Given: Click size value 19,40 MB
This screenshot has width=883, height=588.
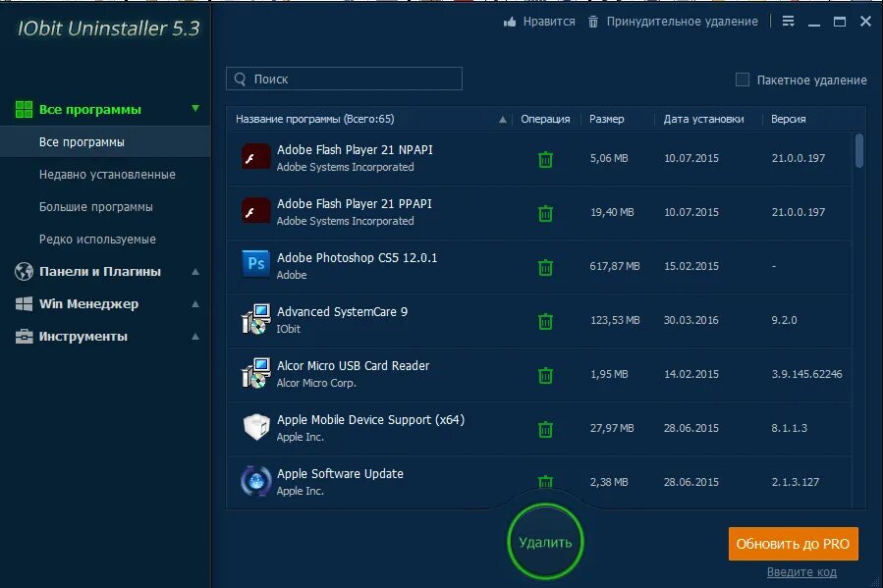Looking at the screenshot, I should click(x=612, y=212).
